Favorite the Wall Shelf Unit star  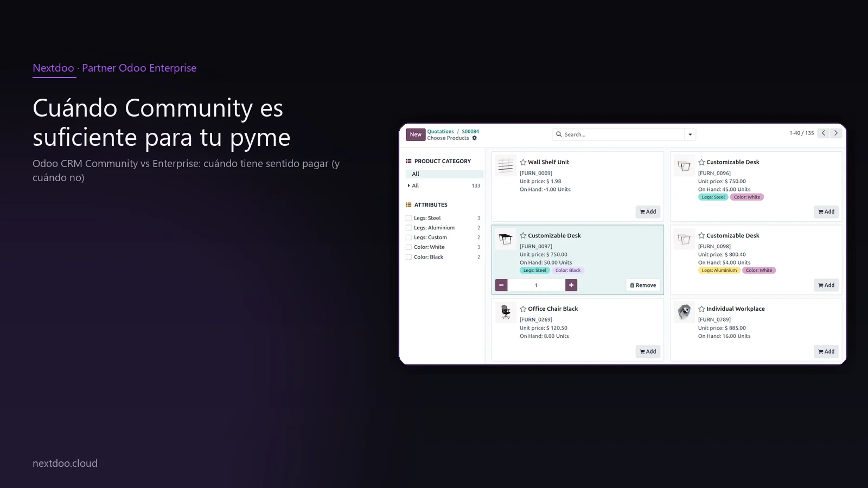point(523,162)
